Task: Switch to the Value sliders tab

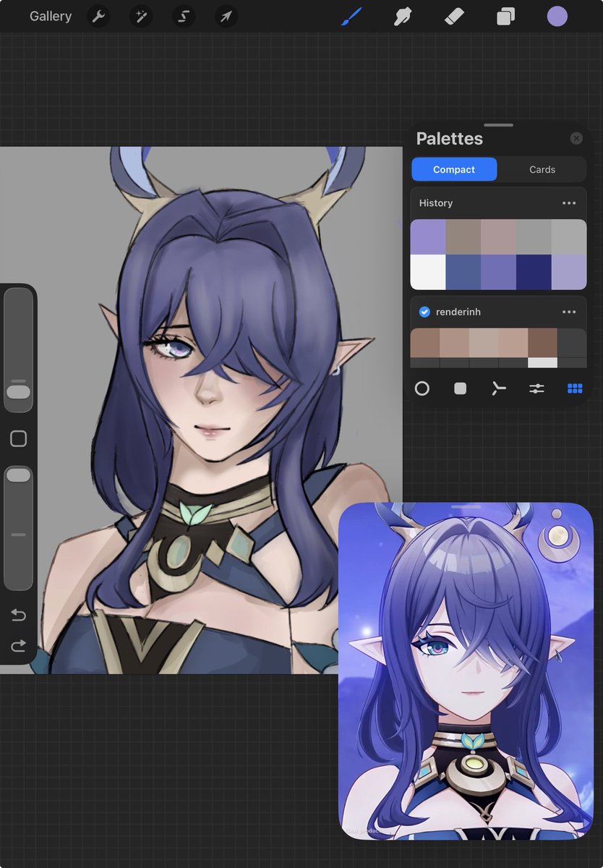Action: (x=536, y=388)
